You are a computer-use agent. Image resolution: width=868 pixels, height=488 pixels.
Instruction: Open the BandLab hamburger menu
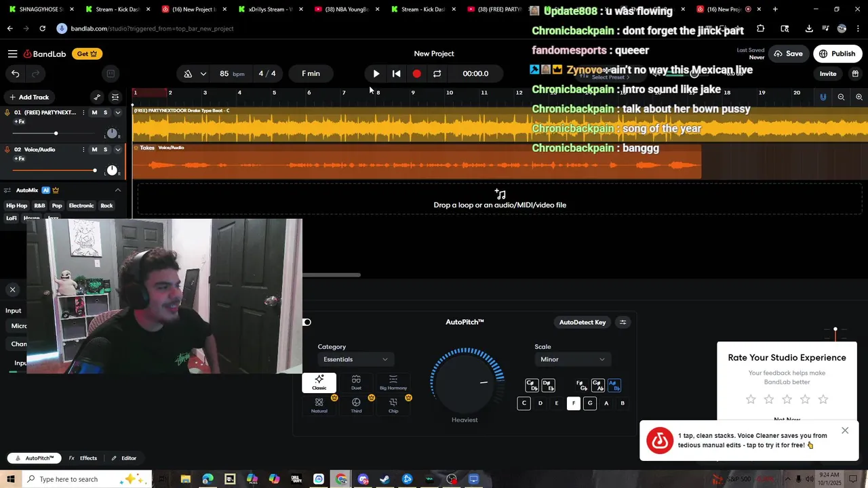pyautogui.click(x=12, y=54)
